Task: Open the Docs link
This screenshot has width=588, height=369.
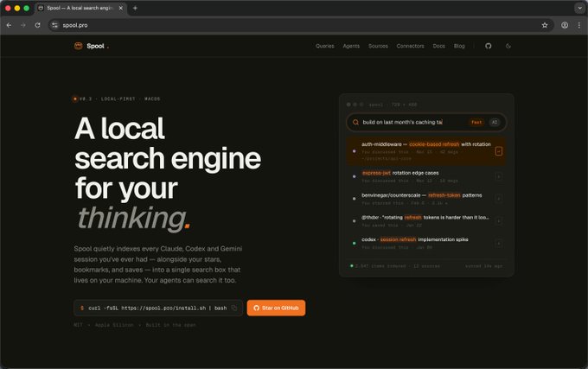Action: [438, 46]
